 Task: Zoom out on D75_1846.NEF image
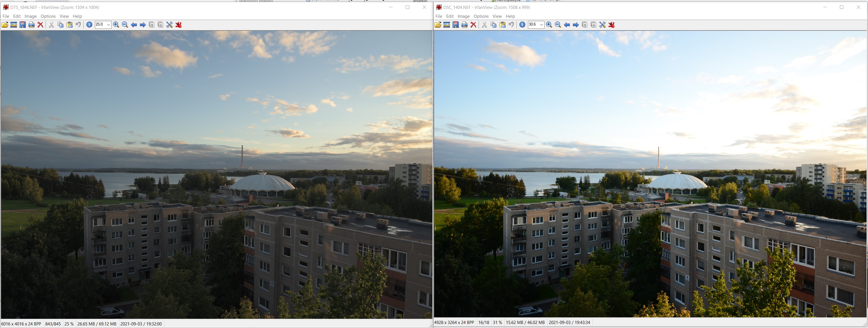125,25
